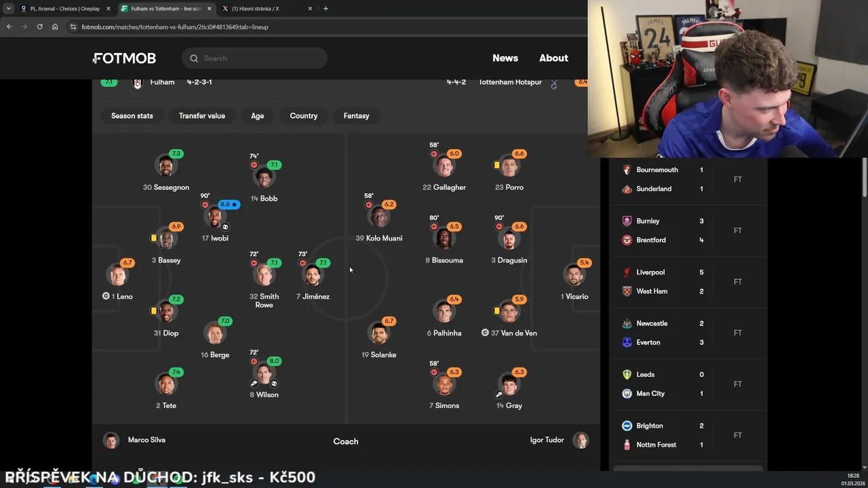868x488 pixels.
Task: Open the News menu item
Action: (x=505, y=58)
